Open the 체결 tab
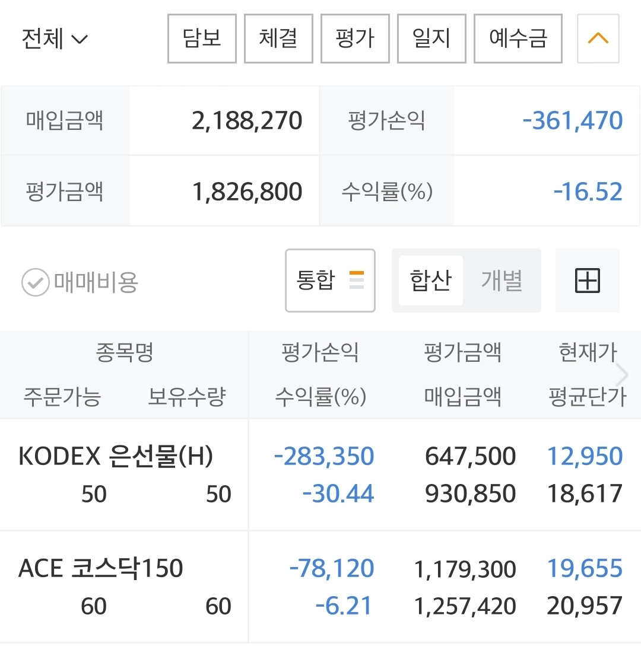The height and width of the screenshot is (672, 641). tap(278, 39)
